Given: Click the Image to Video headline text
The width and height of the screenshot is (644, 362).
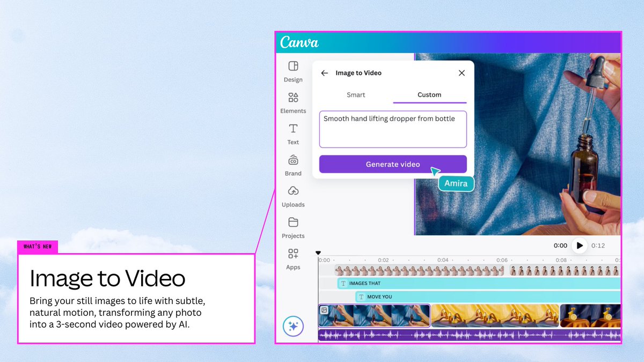Looking at the screenshot, I should pyautogui.click(x=107, y=278).
